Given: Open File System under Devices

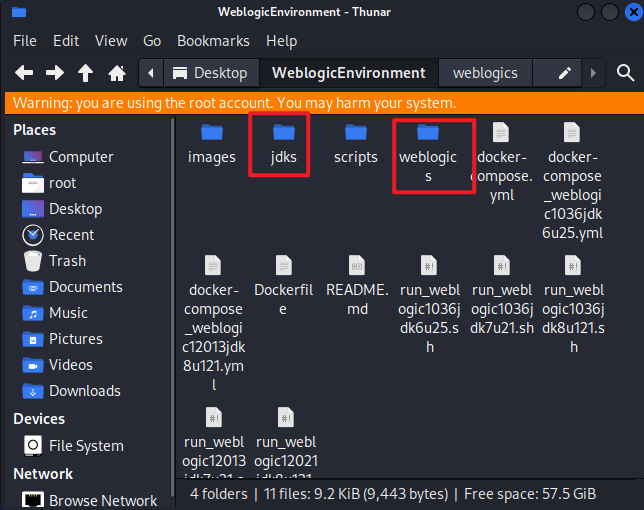Looking at the screenshot, I should pos(73,446).
